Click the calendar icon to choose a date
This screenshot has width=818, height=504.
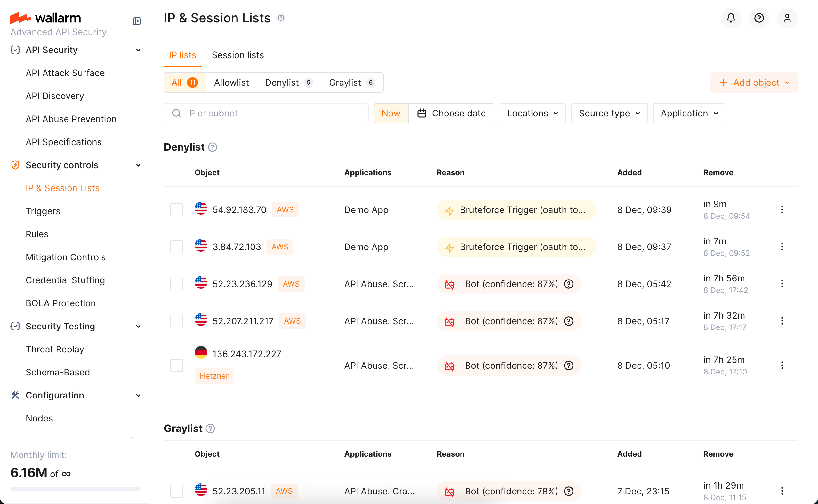pos(421,113)
